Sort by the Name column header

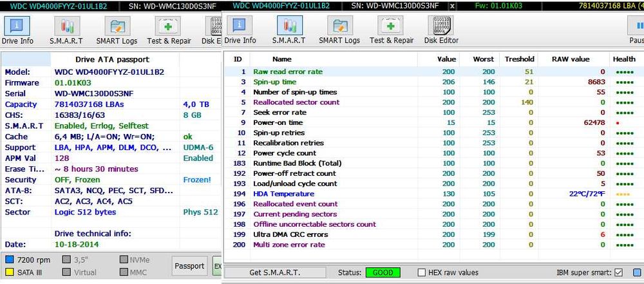(x=282, y=59)
